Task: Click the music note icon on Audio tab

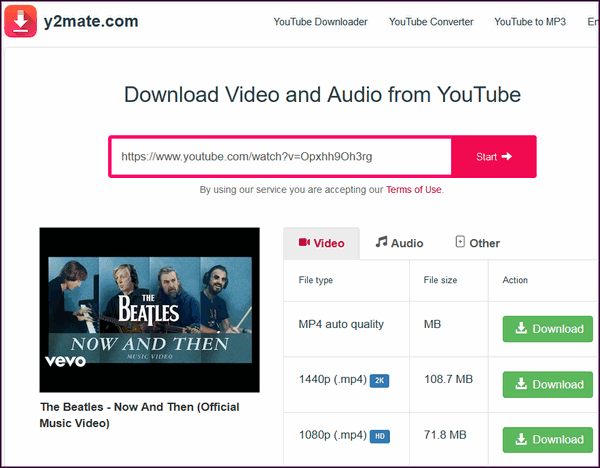Action: pyautogui.click(x=381, y=242)
